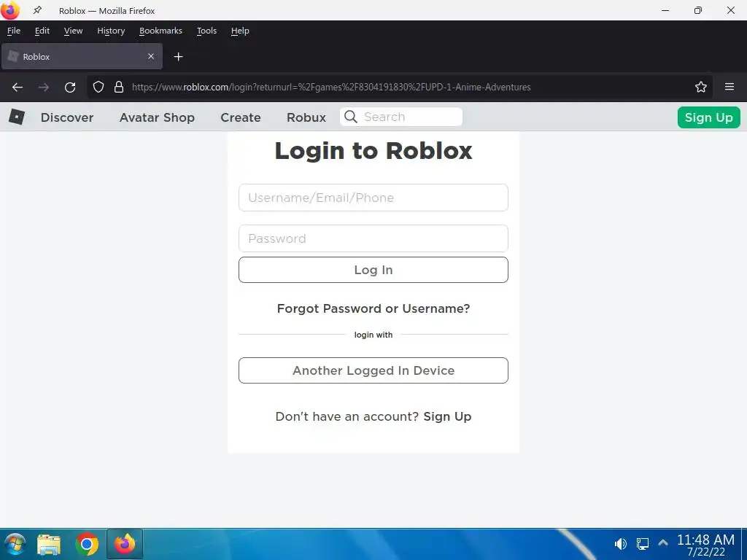This screenshot has height=560, width=747.
Task: Click Forgot Password or Username link
Action: [373, 308]
